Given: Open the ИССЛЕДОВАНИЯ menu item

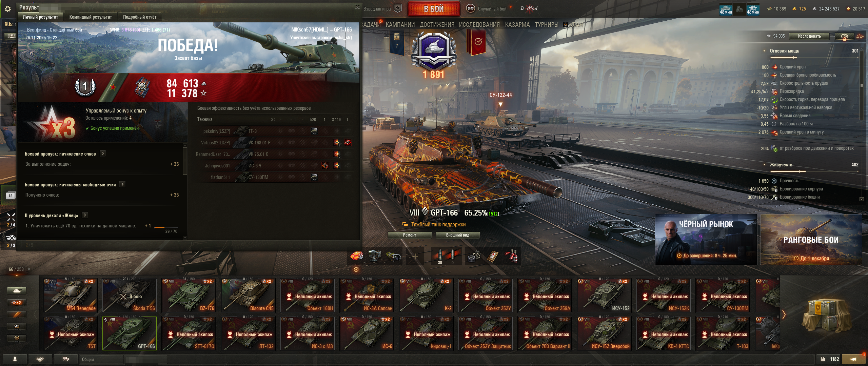Looking at the screenshot, I should pos(479,25).
